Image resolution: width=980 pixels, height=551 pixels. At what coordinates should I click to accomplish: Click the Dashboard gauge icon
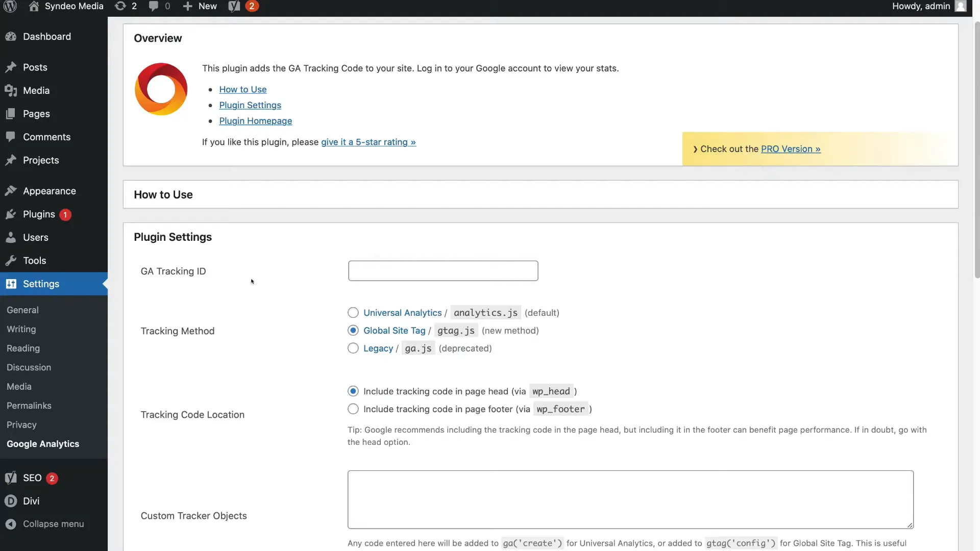click(x=11, y=37)
